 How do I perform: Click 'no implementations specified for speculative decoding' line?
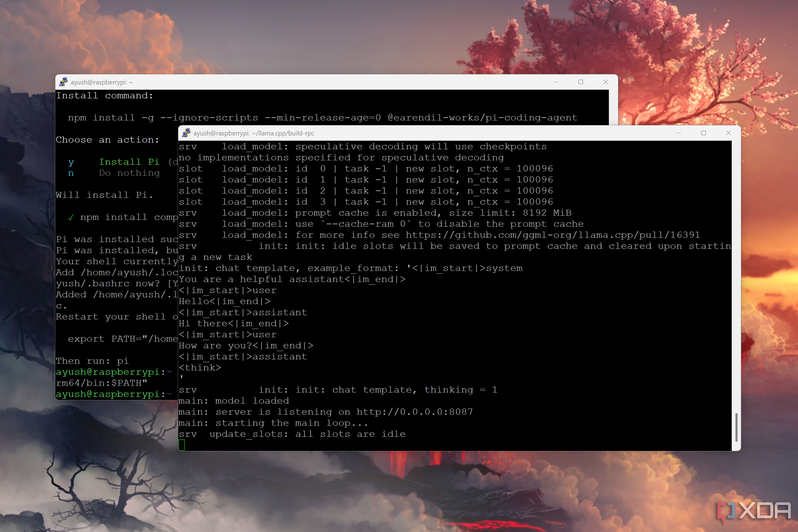[341, 158]
